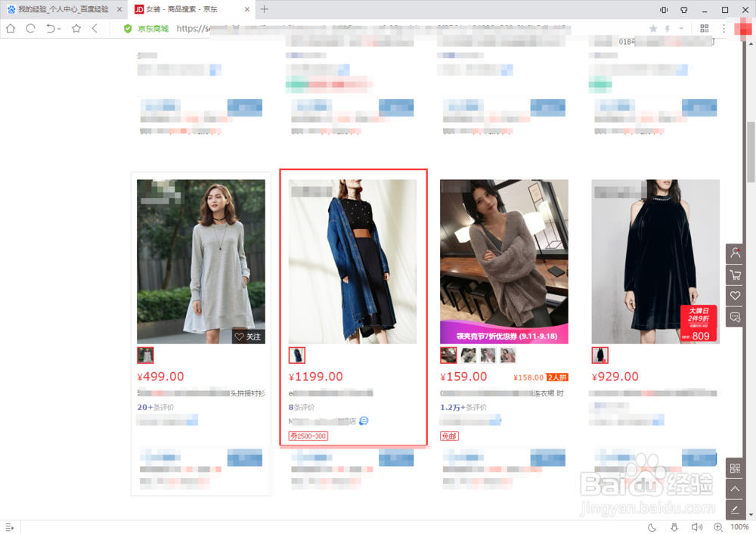This screenshot has height=534, width=756.
Task: Open the denim coat product image
Action: point(352,262)
